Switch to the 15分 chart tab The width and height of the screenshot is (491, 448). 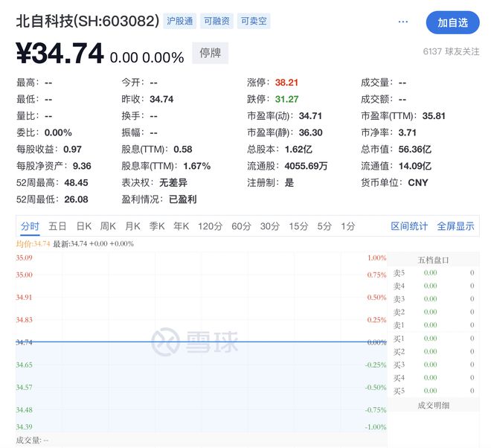pos(298,226)
